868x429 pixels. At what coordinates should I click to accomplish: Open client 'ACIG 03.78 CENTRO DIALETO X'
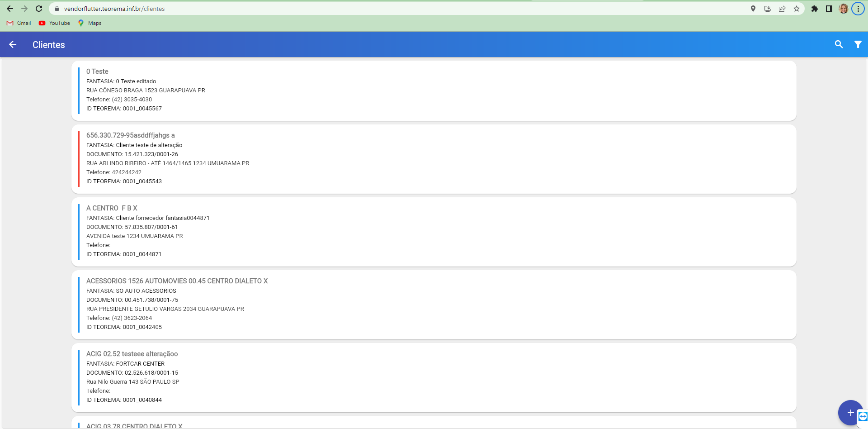pyautogui.click(x=434, y=423)
